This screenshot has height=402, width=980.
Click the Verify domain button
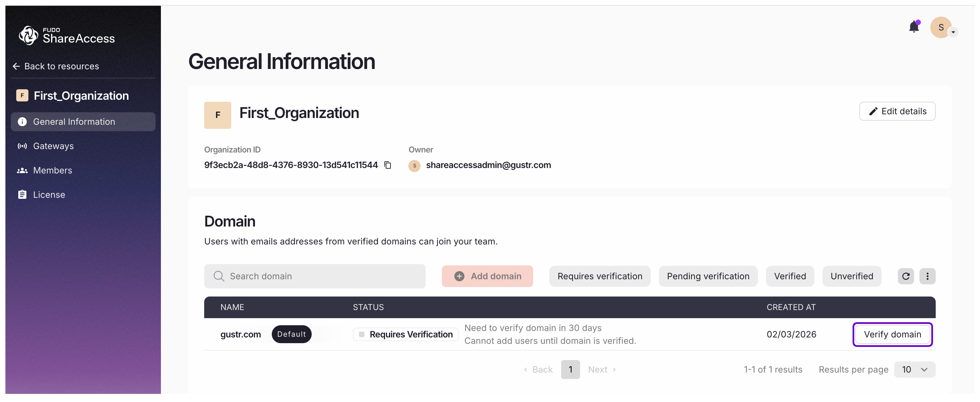pyautogui.click(x=892, y=334)
